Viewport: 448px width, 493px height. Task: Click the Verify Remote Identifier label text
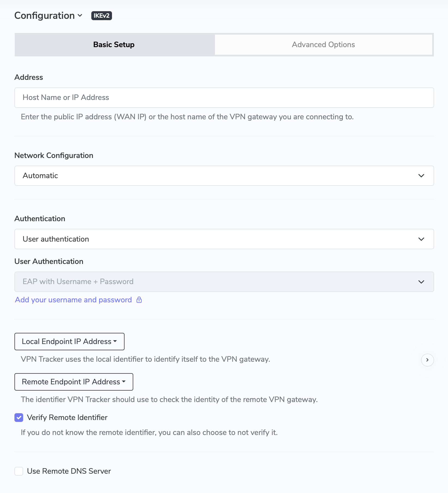pyautogui.click(x=67, y=417)
